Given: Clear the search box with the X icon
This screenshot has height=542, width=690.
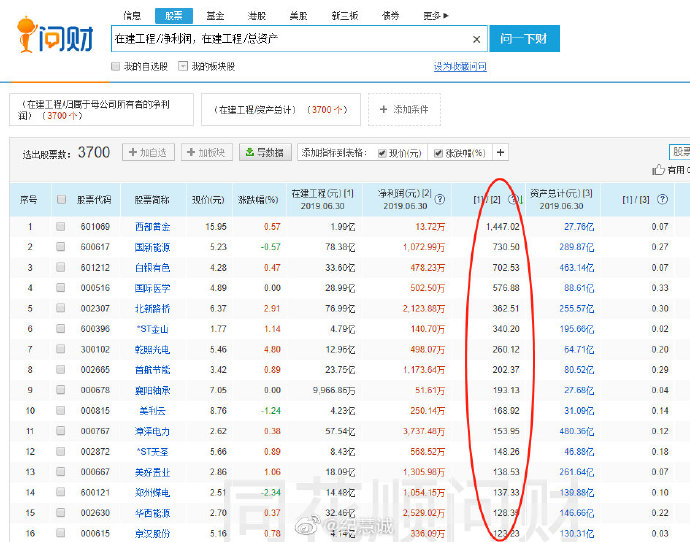Looking at the screenshot, I should point(476,39).
